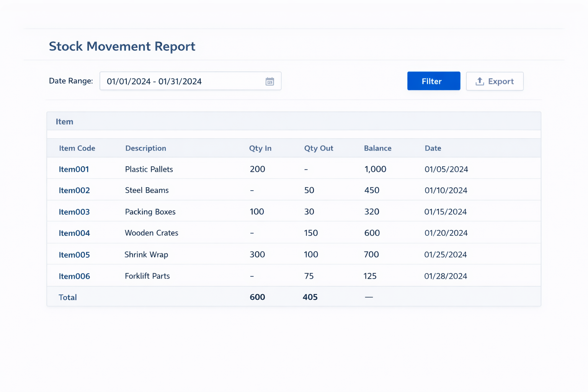The image size is (588, 392).
Task: Sort by the Balance column header
Action: tap(377, 148)
